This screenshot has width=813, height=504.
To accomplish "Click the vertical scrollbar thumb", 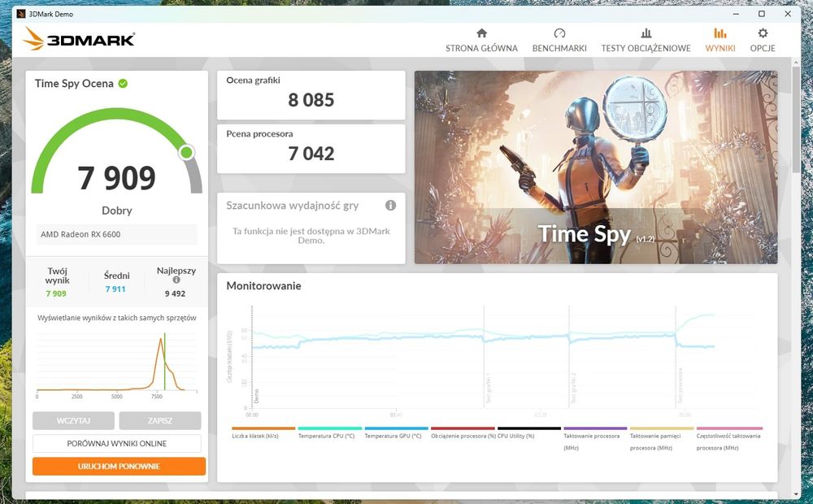I will [x=796, y=119].
